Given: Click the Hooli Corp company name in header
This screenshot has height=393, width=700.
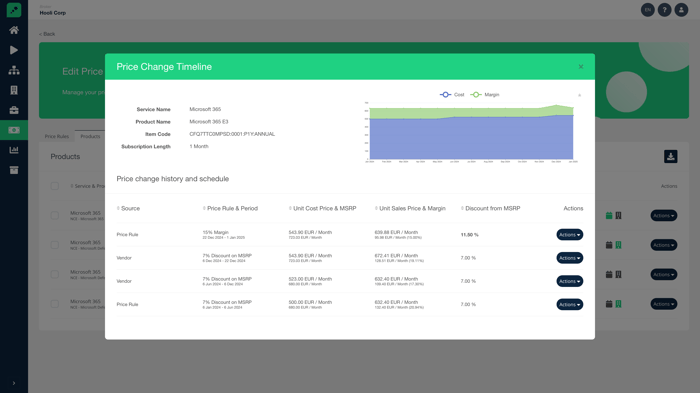Looking at the screenshot, I should (x=53, y=13).
